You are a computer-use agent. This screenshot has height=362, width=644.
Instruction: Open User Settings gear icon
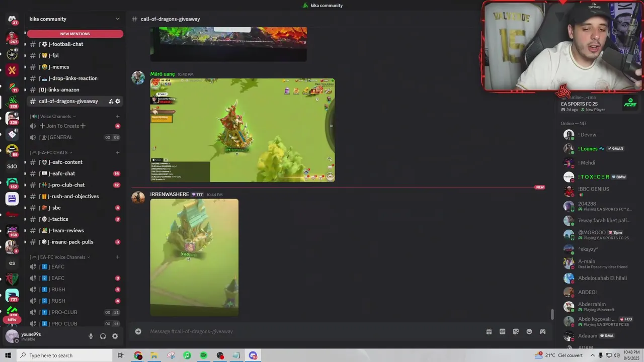(x=115, y=336)
